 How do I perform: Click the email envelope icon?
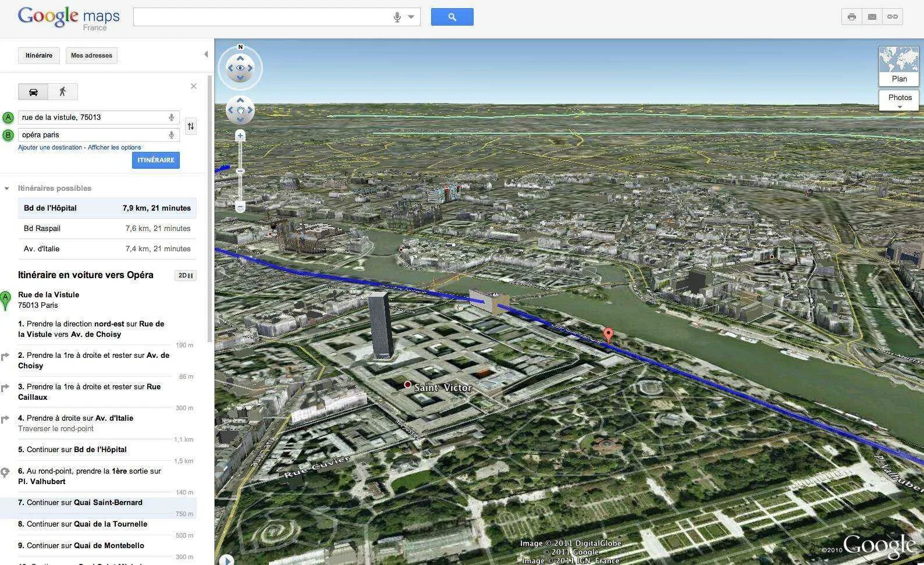[x=872, y=17]
